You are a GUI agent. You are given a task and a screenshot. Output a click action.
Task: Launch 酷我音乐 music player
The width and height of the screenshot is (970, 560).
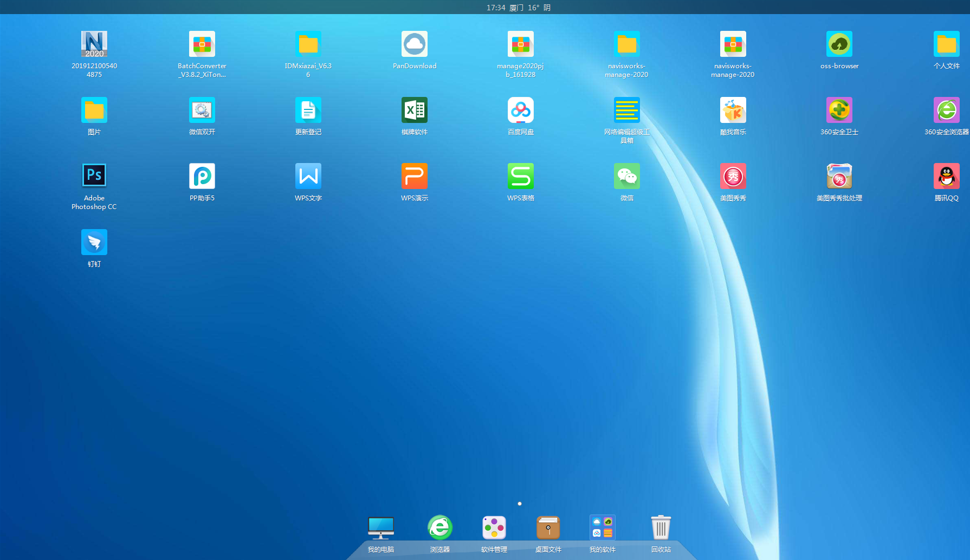(733, 110)
